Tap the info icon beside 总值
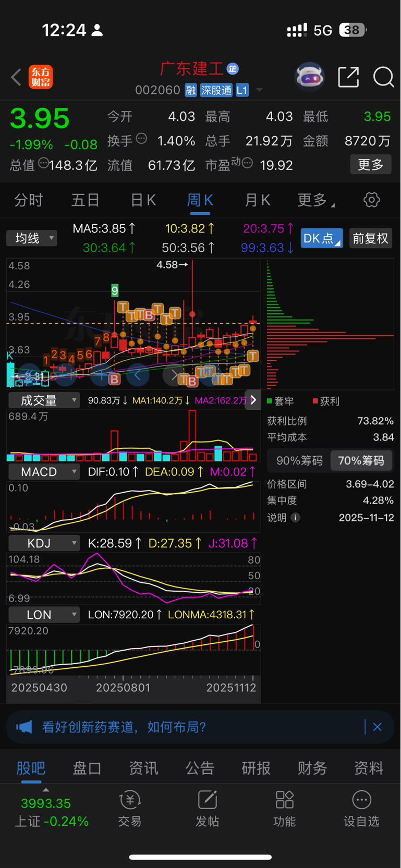This screenshot has height=868, width=401. pyautogui.click(x=43, y=163)
